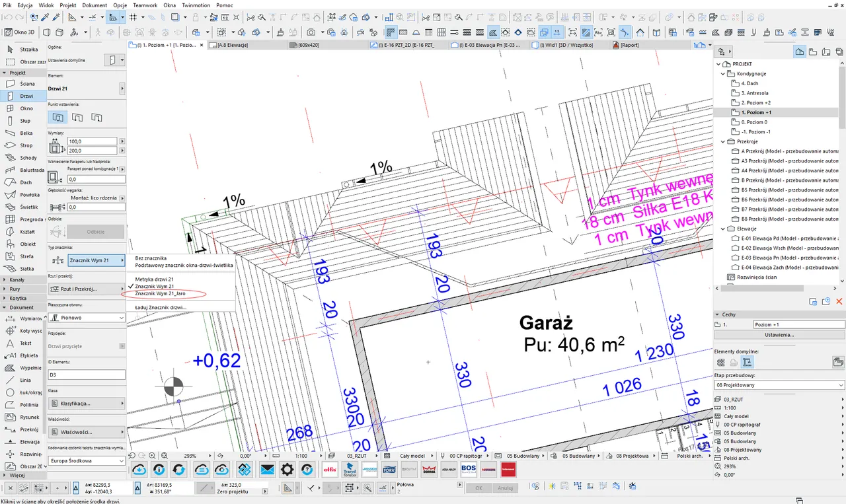Choose 'Znacznik Wym 21_Jaro' marker option
846x504 pixels.
160,293
